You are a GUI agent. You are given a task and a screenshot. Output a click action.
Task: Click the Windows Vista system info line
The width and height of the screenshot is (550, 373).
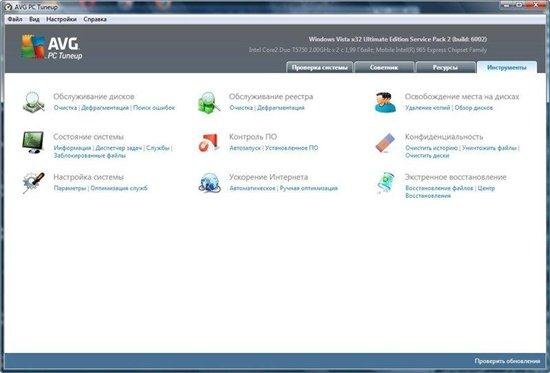(398, 39)
